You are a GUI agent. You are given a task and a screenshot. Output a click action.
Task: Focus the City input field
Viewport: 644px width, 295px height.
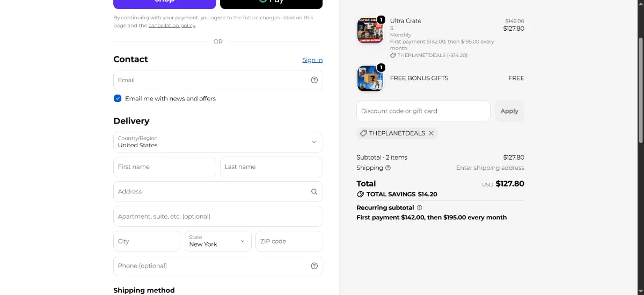(147, 241)
